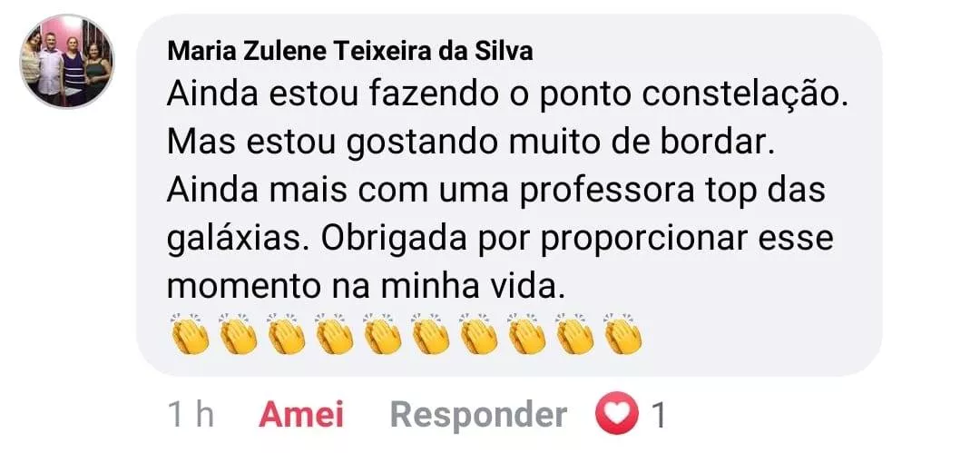The width and height of the screenshot is (980, 453).
Task: Click the 1 h timestamp
Action: point(191,415)
